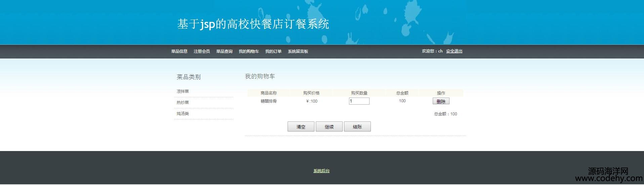Clear the cart with 清空 button

click(x=301, y=127)
